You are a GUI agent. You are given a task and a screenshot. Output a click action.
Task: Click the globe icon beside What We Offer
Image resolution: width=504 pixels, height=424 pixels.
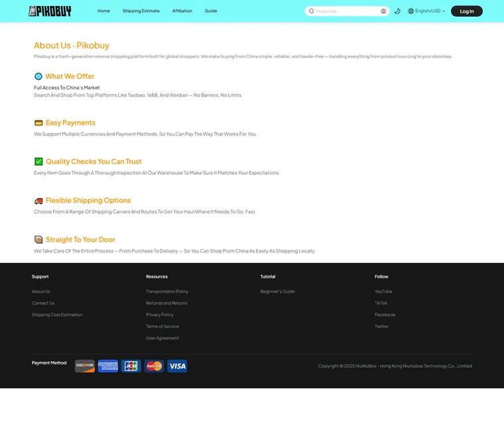[38, 76]
